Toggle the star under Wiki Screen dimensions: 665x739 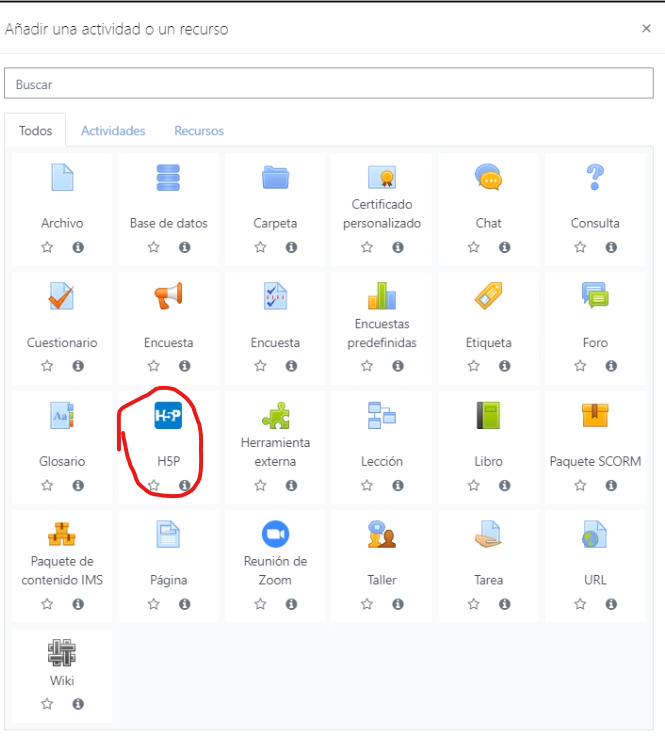point(47,704)
